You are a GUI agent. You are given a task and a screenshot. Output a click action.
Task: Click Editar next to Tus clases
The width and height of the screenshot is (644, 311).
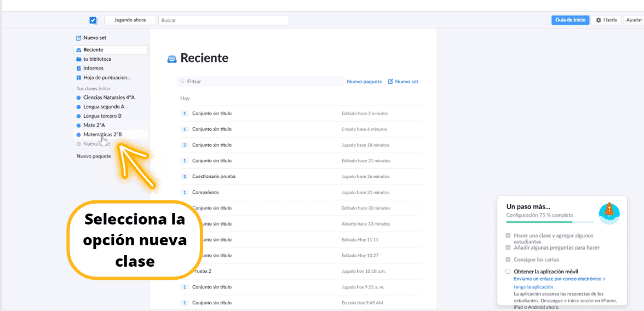pyautogui.click(x=105, y=88)
